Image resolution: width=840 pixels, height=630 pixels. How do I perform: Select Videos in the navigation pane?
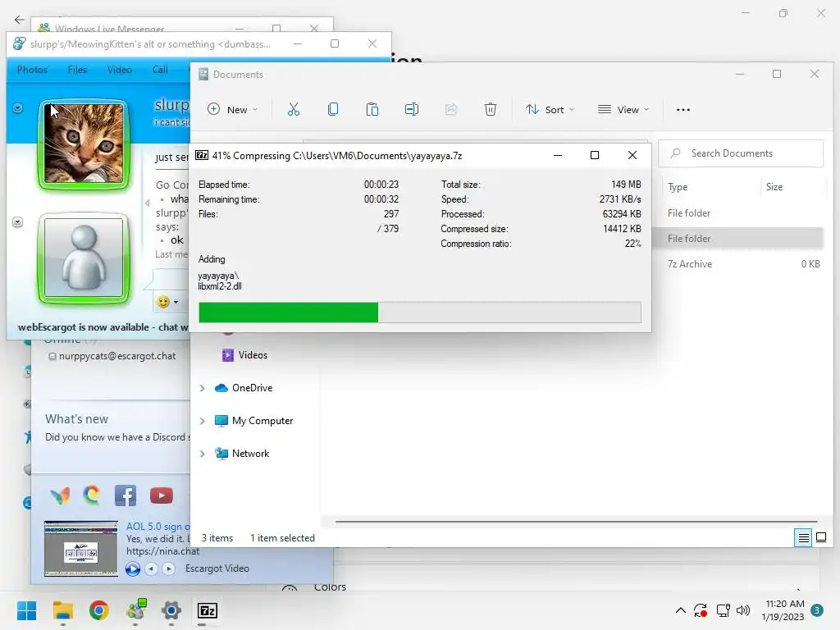click(x=244, y=355)
